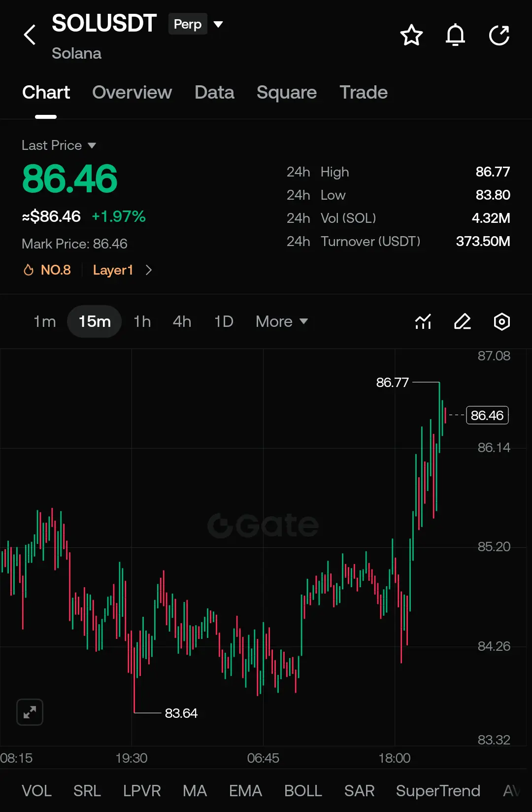Toggle the VOL indicator
This screenshot has width=532, height=812.
click(36, 790)
